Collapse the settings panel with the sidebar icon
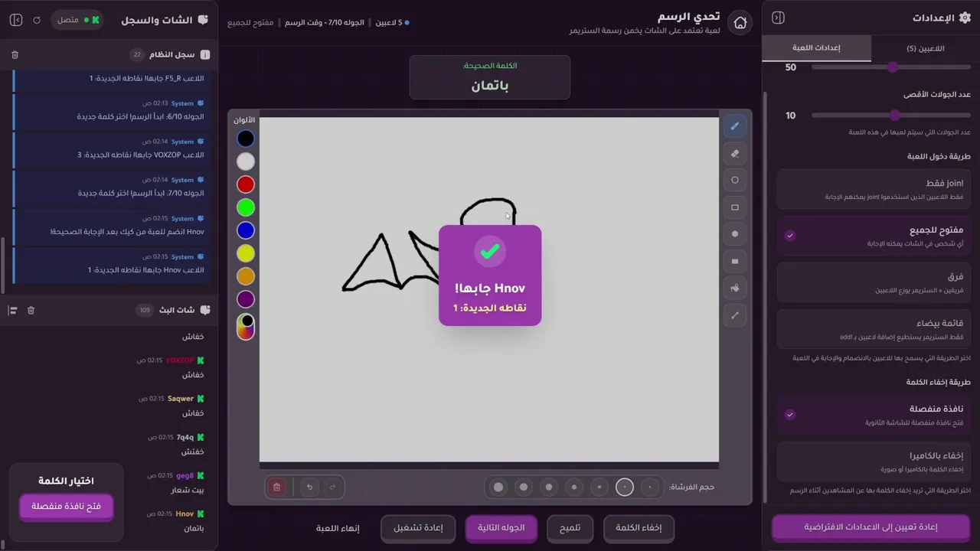Screen dimensions: 980x551 (x=778, y=18)
